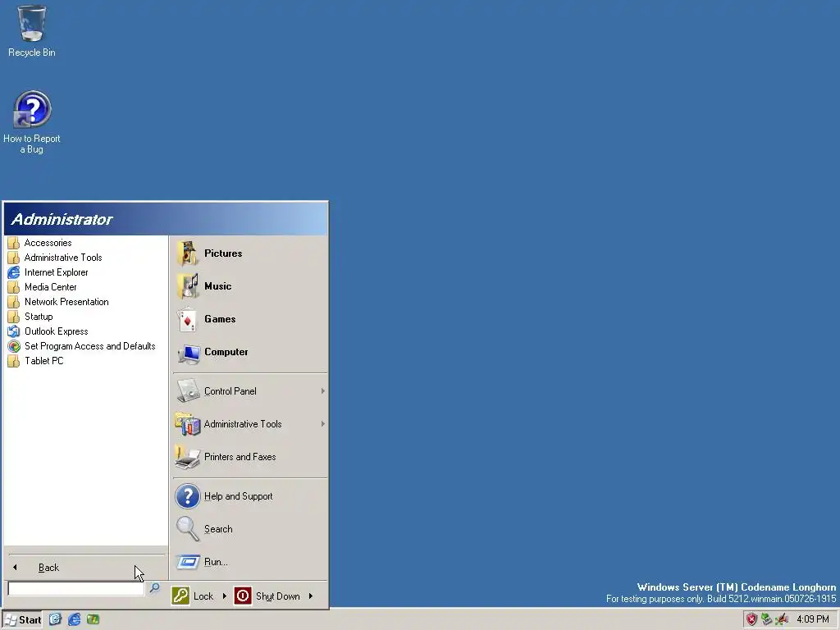
Task: Open the Shut Down options arrow
Action: click(311, 596)
